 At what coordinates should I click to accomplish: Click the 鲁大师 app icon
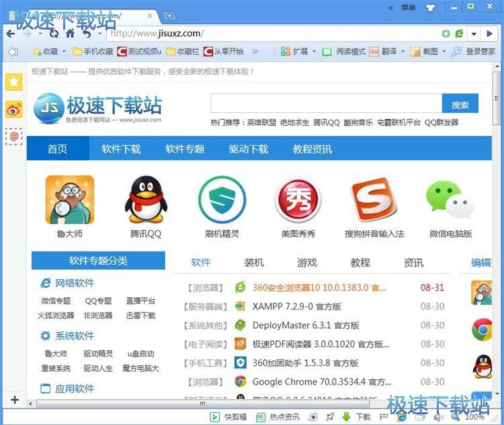70,200
